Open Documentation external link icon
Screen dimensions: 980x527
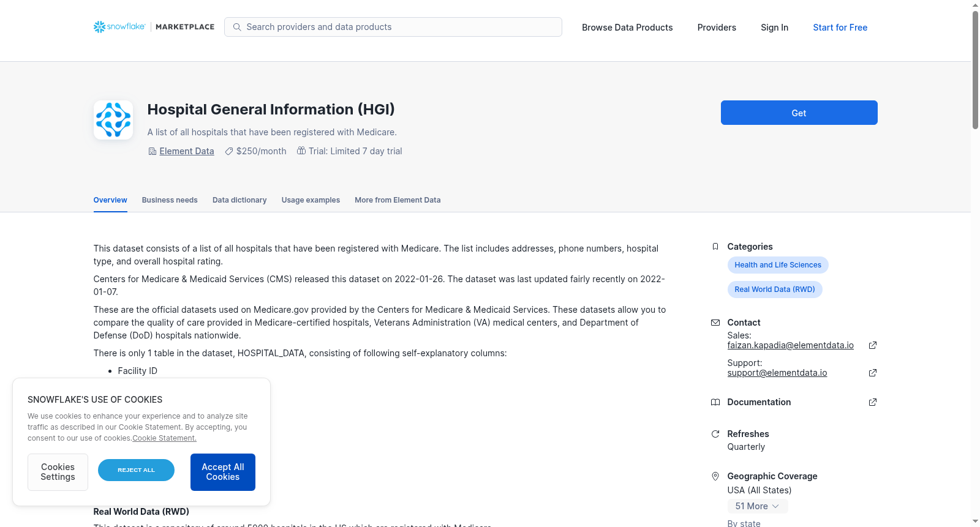click(x=873, y=402)
